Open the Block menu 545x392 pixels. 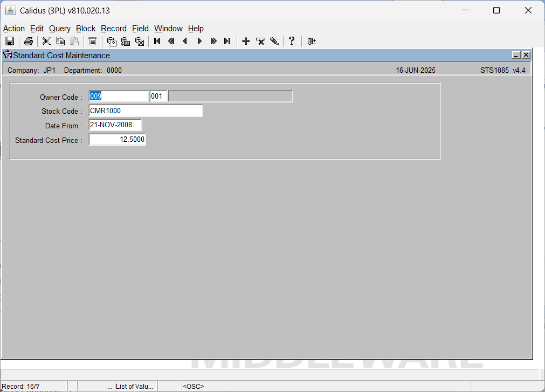[x=86, y=29]
